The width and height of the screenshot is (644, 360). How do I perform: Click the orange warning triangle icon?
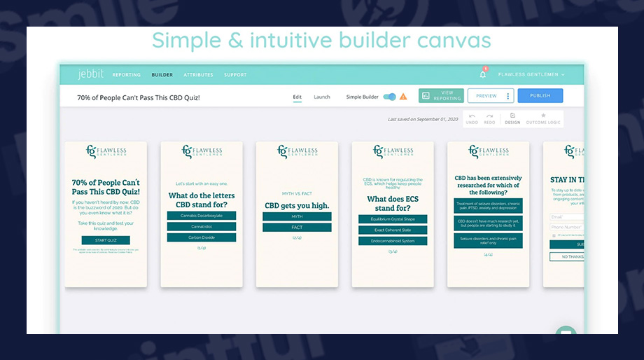click(403, 97)
